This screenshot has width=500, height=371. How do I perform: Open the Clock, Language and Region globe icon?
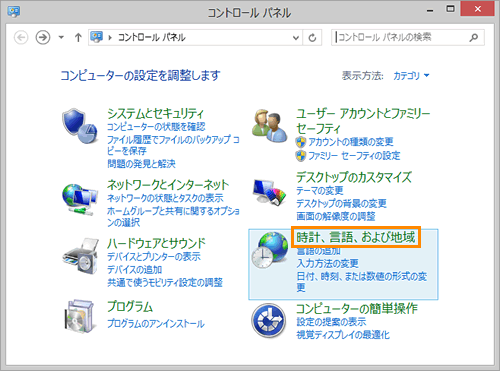(269, 251)
